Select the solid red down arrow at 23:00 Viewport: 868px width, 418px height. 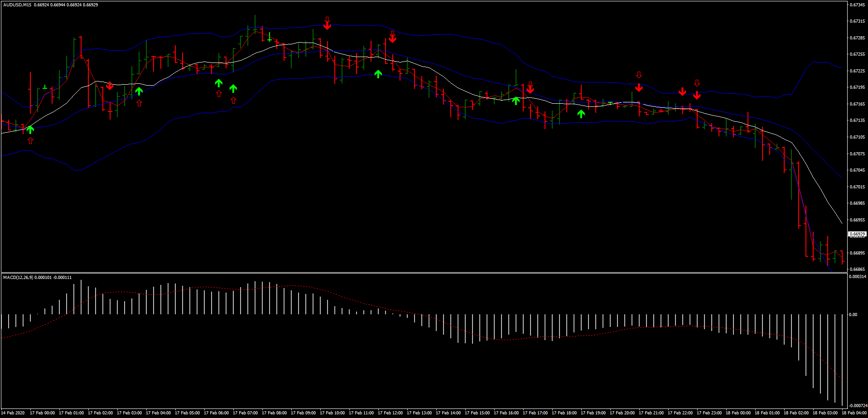point(697,95)
